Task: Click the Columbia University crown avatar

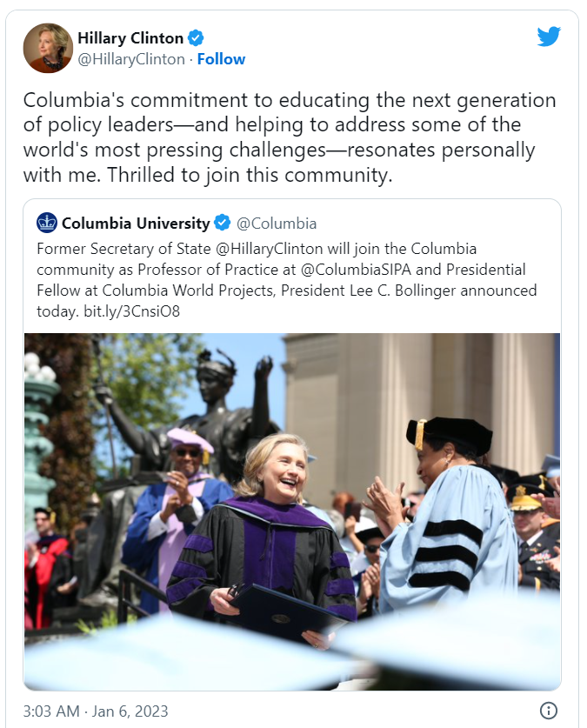Action: coord(47,223)
